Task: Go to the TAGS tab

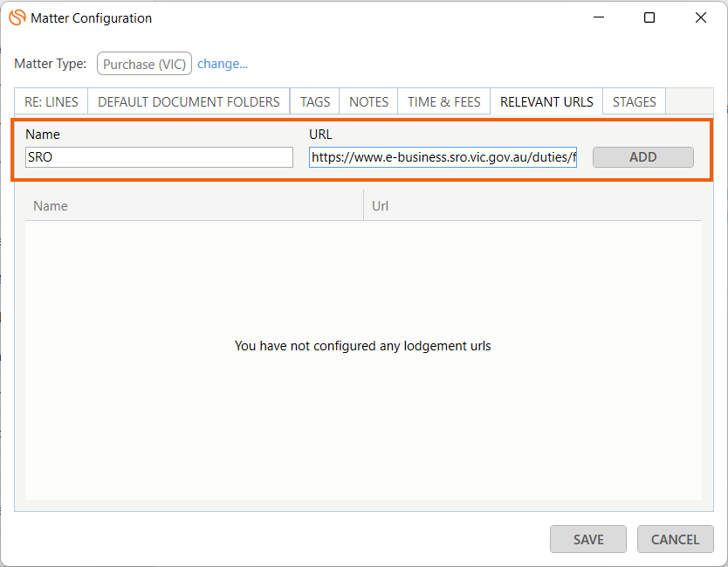Action: [315, 101]
